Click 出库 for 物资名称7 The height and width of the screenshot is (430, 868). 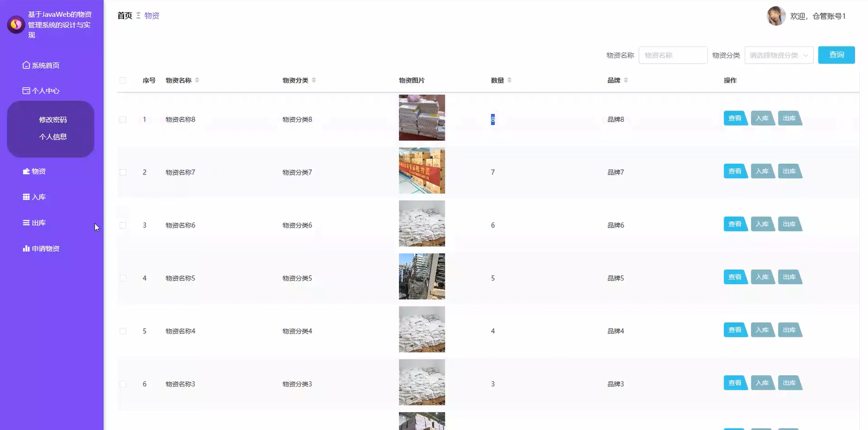(x=789, y=172)
